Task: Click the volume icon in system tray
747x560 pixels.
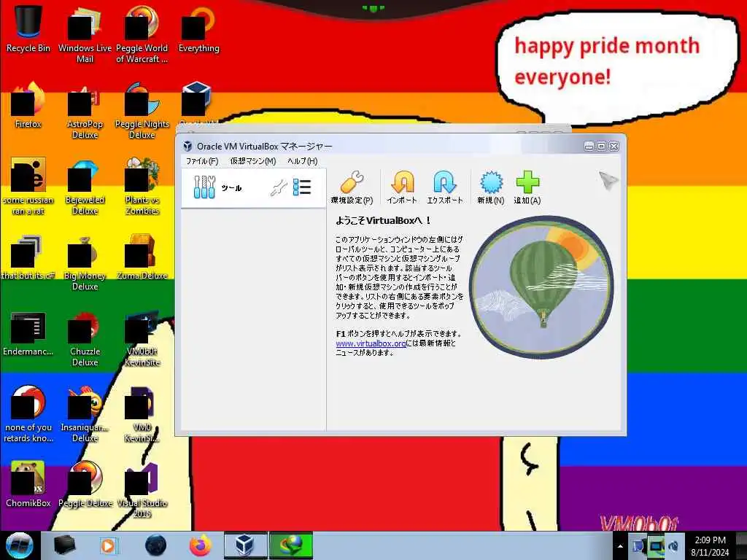Action: click(x=673, y=546)
